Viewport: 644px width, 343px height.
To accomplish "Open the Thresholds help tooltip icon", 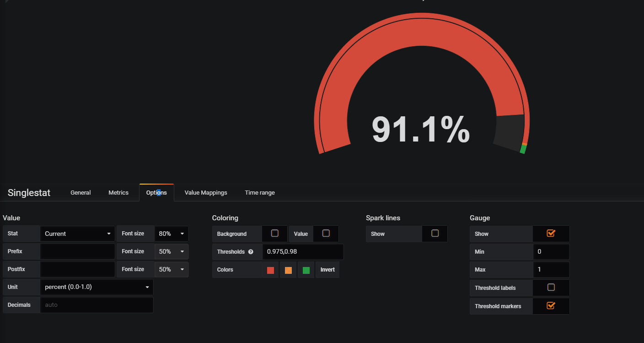I will (251, 252).
